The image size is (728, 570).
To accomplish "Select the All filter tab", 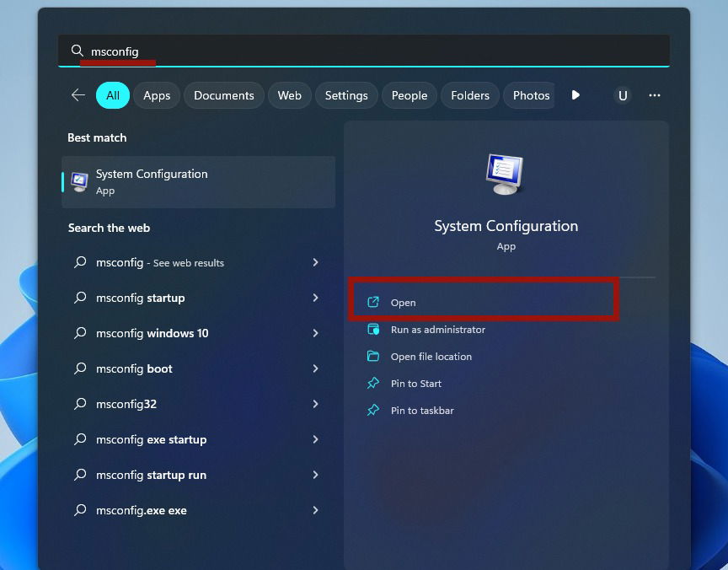I will [113, 95].
